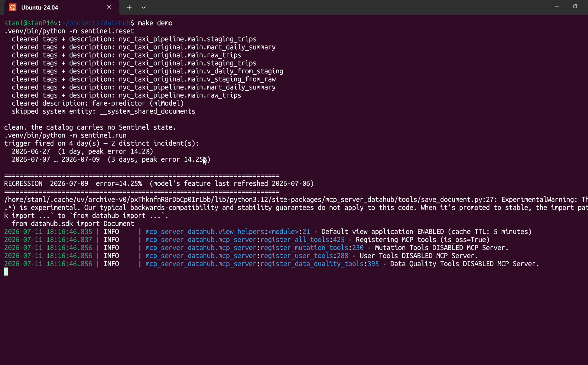The image size is (588, 365).
Task: Click the register_data_quality_tools:395 log reference
Action: pos(319,264)
